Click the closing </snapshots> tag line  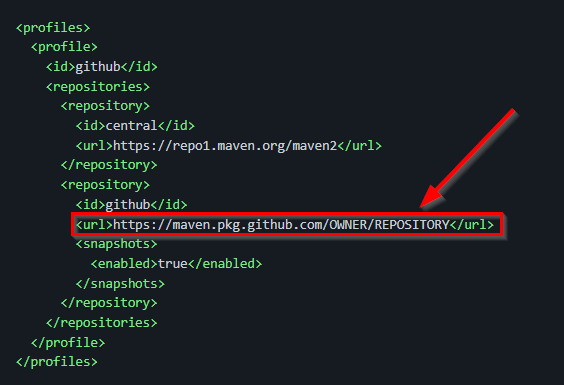pyautogui.click(x=120, y=284)
